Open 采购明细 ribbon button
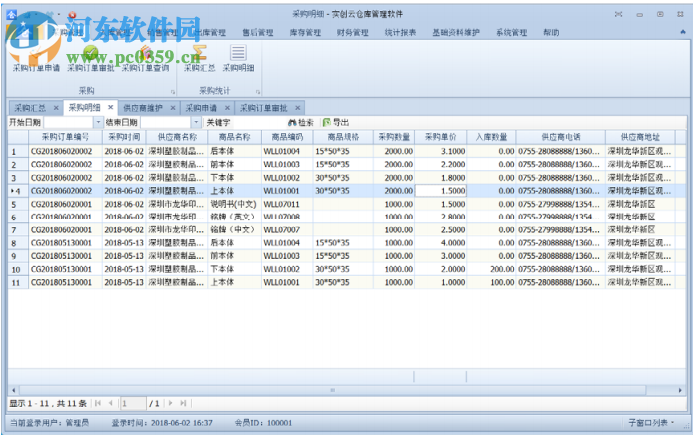 [x=238, y=57]
